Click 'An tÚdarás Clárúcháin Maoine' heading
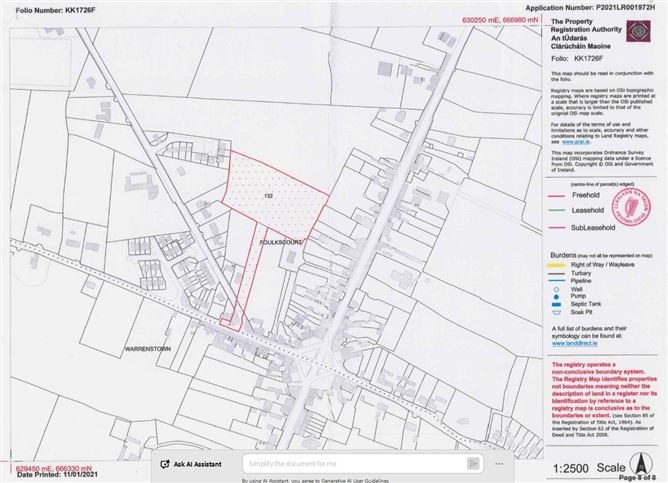The width and height of the screenshot is (668, 483). click(x=581, y=42)
